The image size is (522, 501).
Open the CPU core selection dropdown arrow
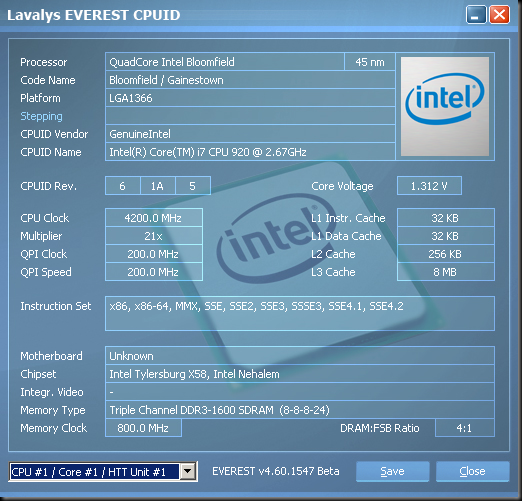(187, 472)
